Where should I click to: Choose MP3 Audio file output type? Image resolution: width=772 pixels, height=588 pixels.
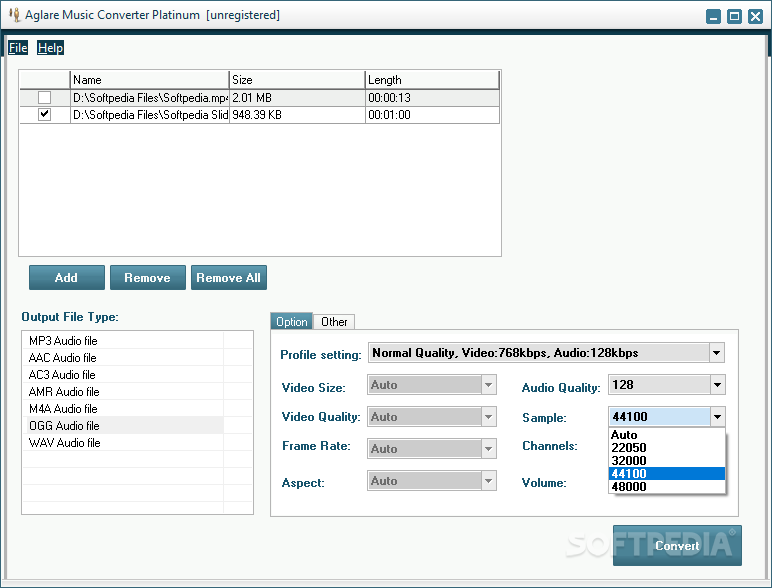click(123, 341)
